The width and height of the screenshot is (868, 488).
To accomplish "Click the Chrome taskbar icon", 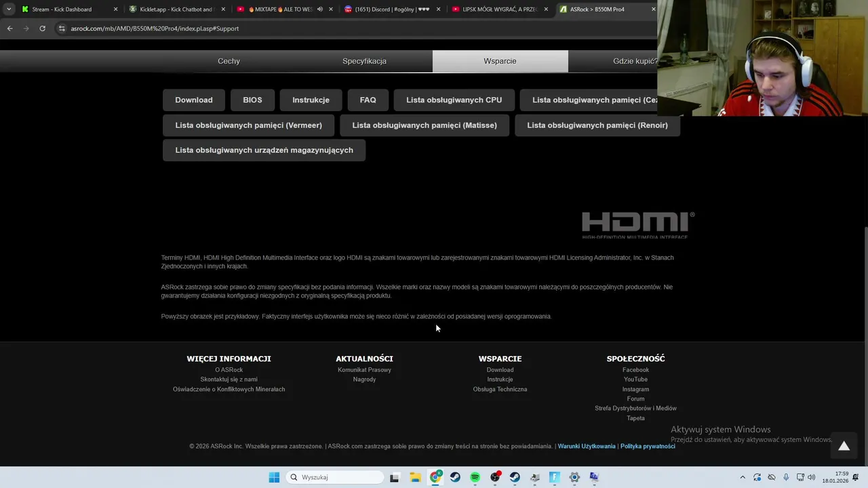I will tap(435, 477).
